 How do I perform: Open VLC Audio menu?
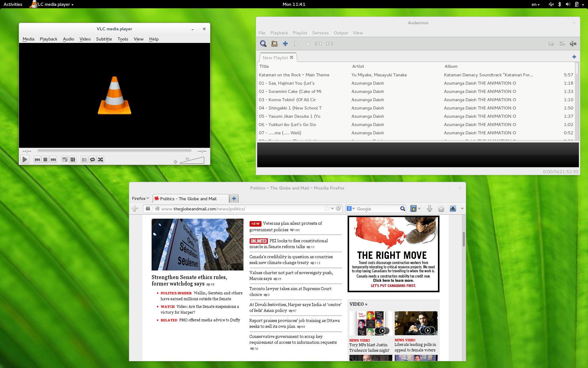pos(69,39)
